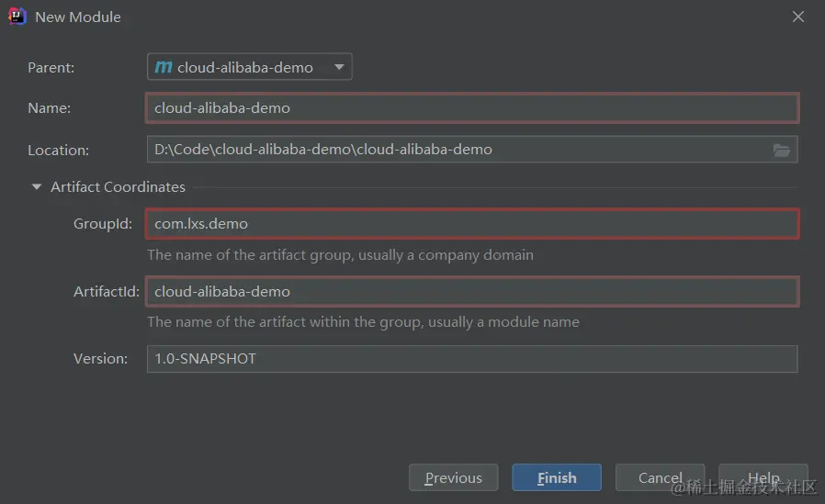Click the GroupId hint about company domain
Screen dimensions: 825x504
340,254
